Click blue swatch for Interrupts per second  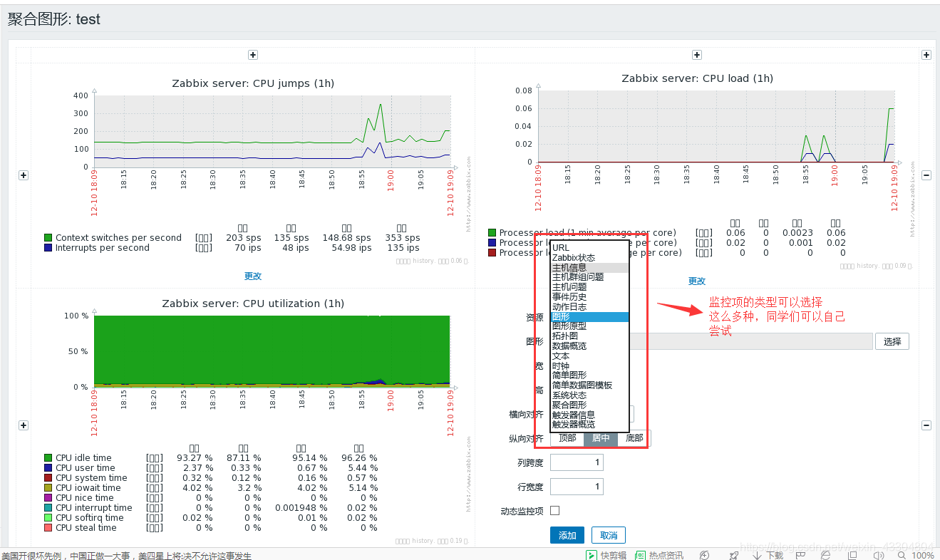tap(48, 248)
